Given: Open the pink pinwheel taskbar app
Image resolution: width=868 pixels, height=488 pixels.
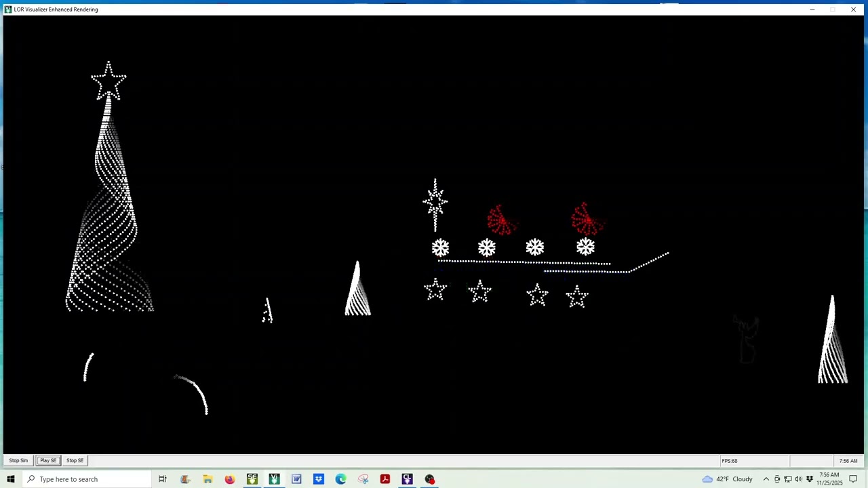Looking at the screenshot, I should point(363,479).
